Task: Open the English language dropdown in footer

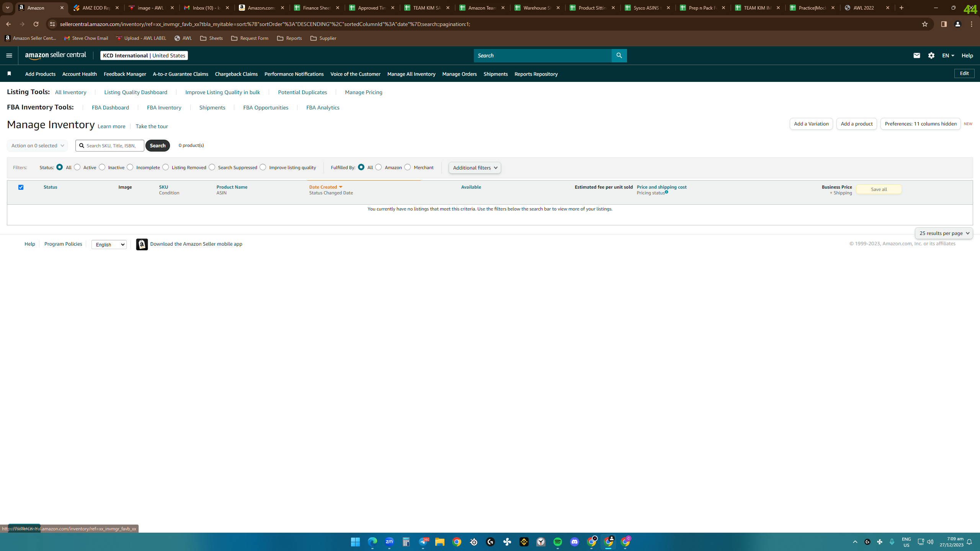Action: (109, 245)
